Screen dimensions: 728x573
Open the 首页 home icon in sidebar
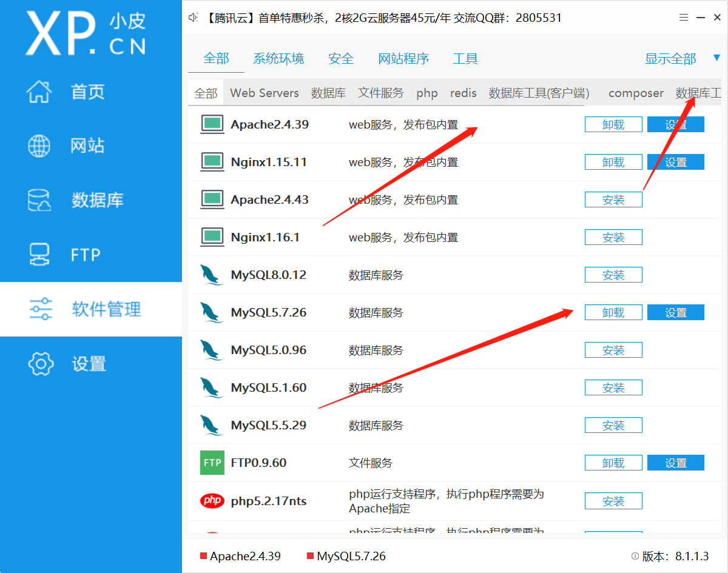[x=40, y=92]
